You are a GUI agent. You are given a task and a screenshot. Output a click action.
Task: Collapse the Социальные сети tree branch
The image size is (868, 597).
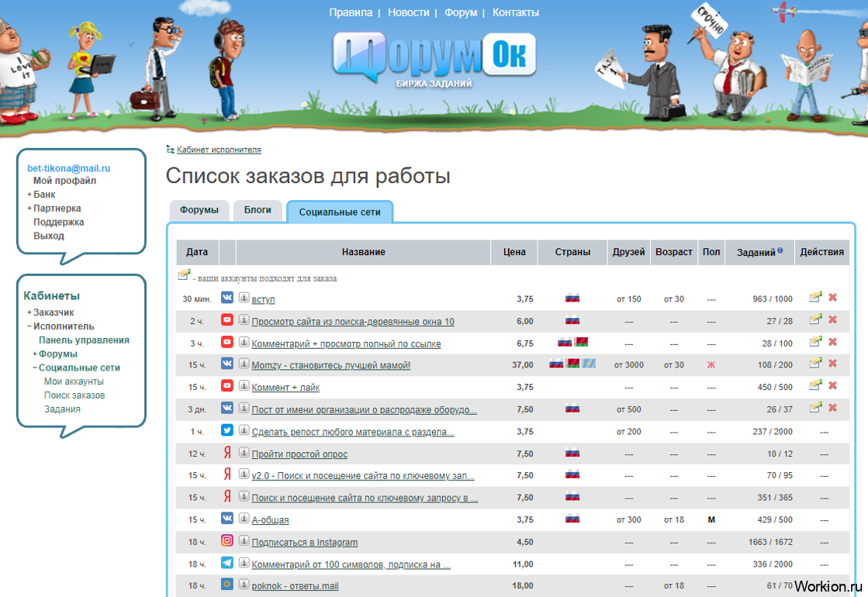click(35, 368)
